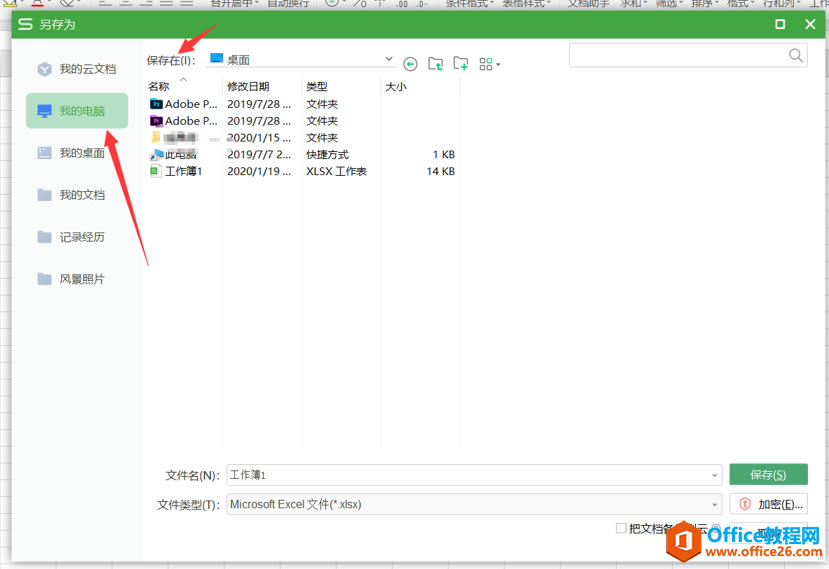This screenshot has width=829, height=569.
Task: Click the 14 KB size cell
Action: pos(440,171)
